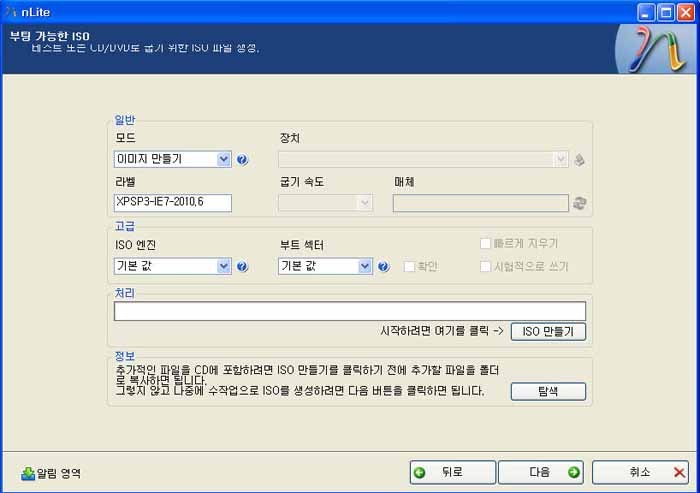Close the nLite window
The width and height of the screenshot is (700, 493).
click(686, 12)
